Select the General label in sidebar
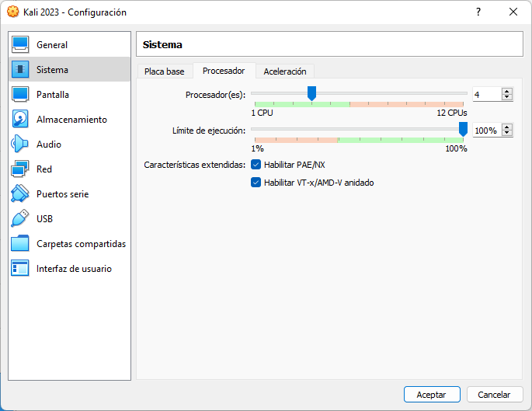The image size is (532, 411). (x=52, y=45)
